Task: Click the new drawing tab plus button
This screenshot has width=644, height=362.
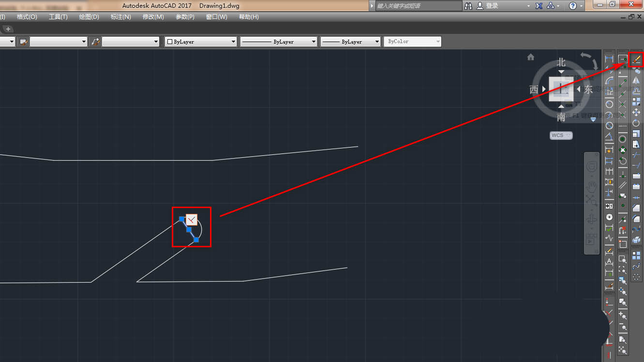Action: click(8, 29)
